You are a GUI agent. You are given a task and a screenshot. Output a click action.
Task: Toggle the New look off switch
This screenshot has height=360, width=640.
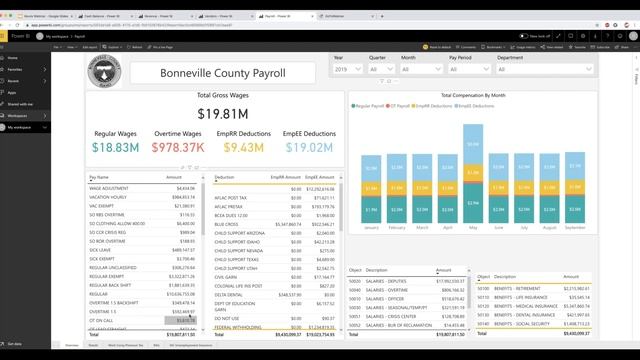(523, 36)
